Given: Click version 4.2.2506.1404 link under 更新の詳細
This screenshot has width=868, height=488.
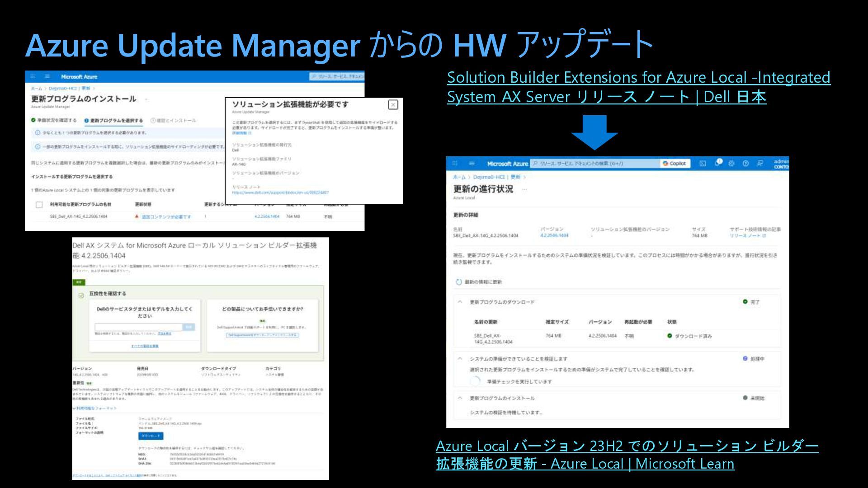Looking at the screenshot, I should (554, 235).
